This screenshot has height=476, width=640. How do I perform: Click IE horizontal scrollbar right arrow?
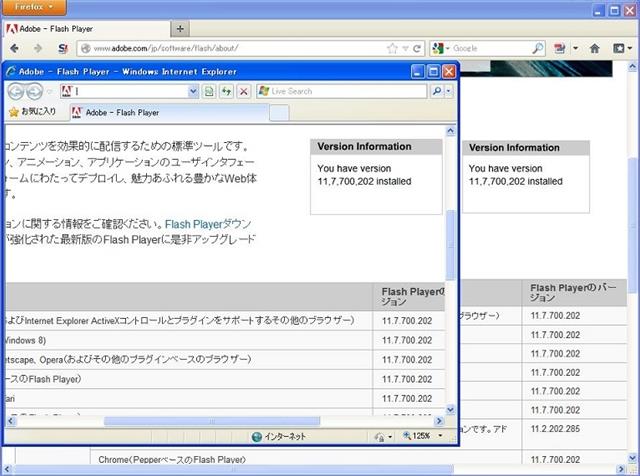(439, 420)
